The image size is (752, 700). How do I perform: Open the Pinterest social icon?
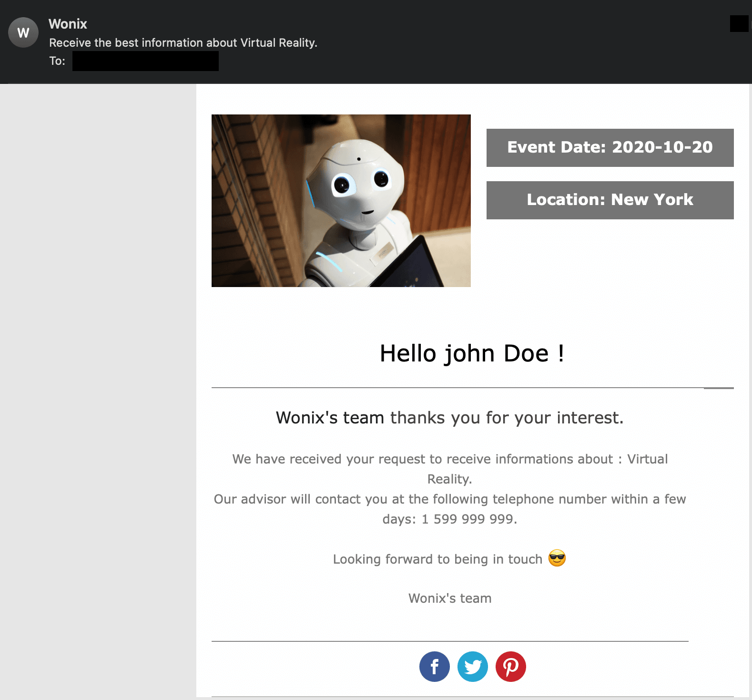pyautogui.click(x=510, y=666)
